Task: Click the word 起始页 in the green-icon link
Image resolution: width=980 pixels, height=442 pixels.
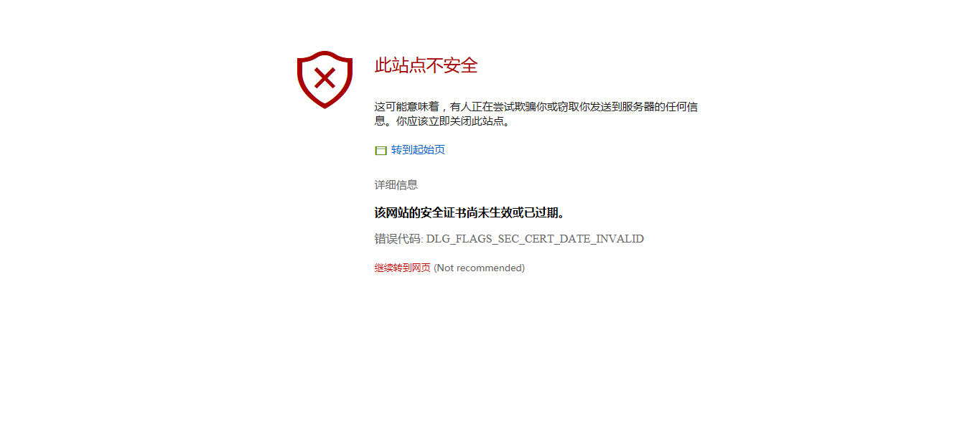Action: tap(429, 150)
